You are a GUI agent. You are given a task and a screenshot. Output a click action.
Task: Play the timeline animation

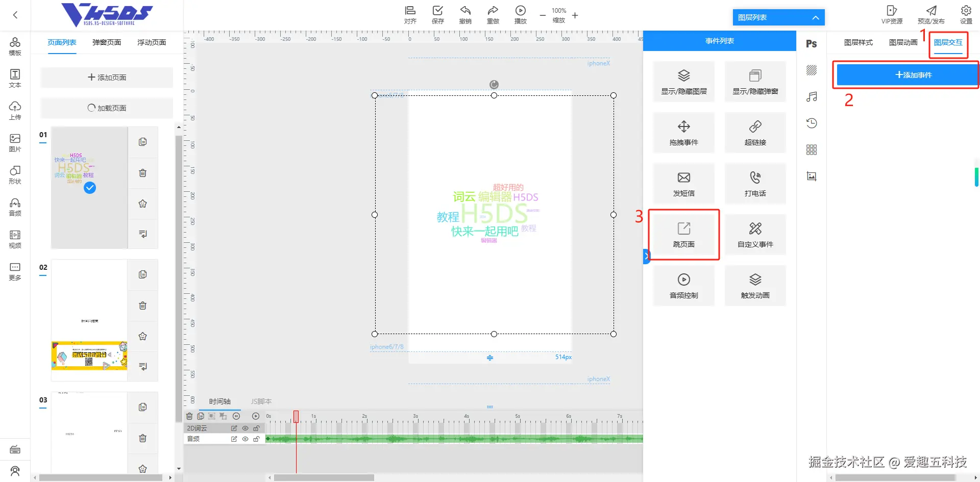pos(256,416)
